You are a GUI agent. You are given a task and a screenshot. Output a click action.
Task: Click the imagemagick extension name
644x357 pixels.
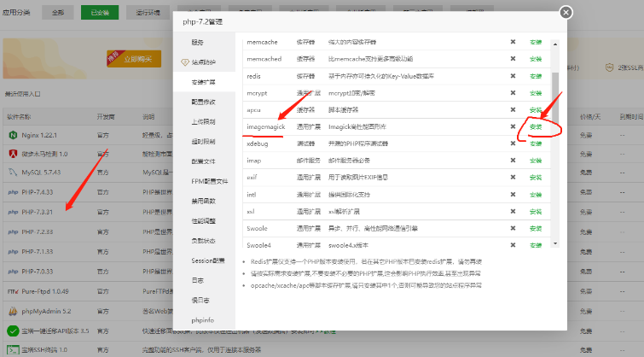pos(266,126)
